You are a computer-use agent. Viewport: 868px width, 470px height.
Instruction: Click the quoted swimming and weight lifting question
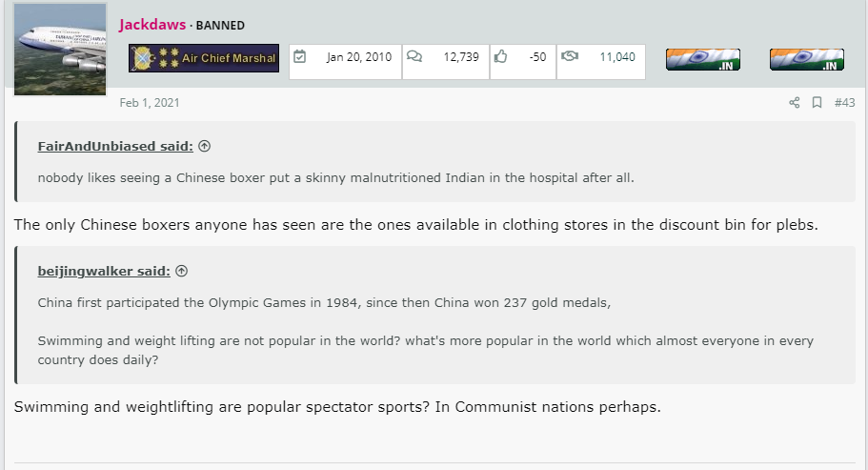click(426, 350)
